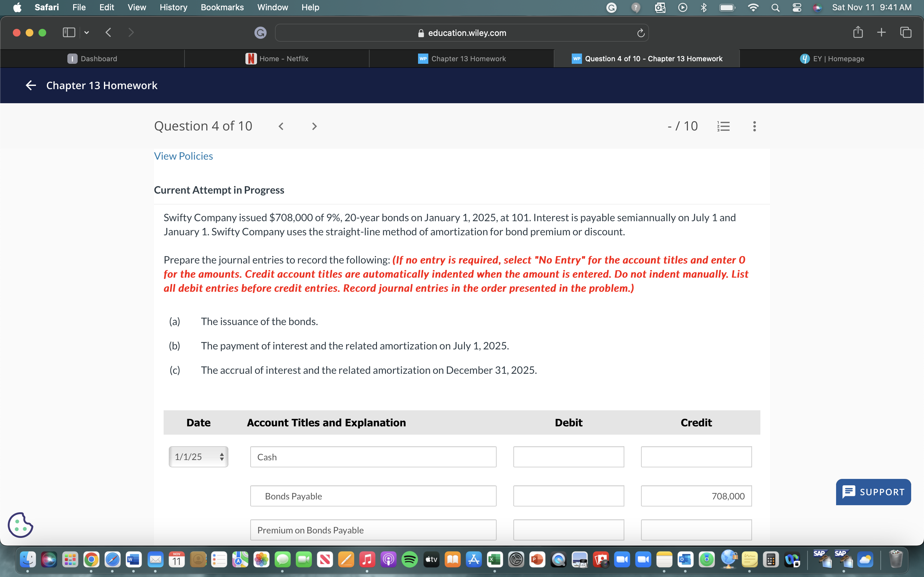Open Spotify from the dock
Image resolution: width=924 pixels, height=577 pixels.
[x=410, y=559]
